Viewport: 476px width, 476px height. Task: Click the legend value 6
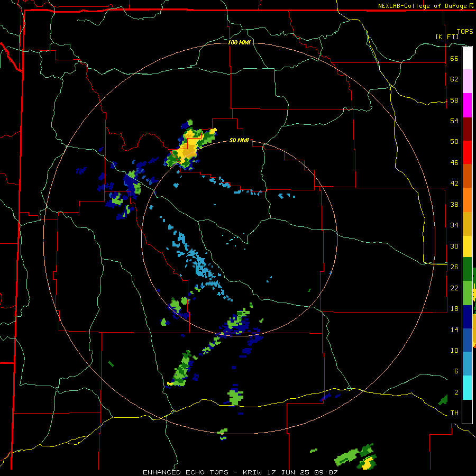coord(456,371)
